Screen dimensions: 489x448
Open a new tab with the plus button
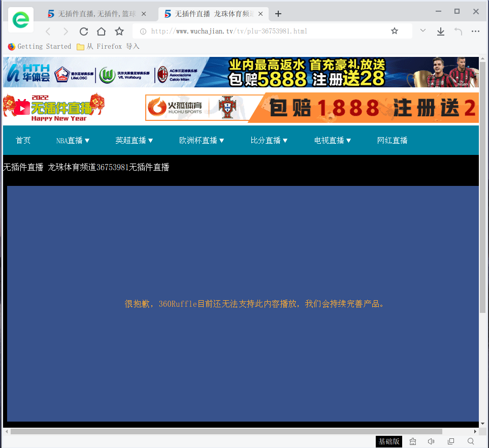(278, 14)
